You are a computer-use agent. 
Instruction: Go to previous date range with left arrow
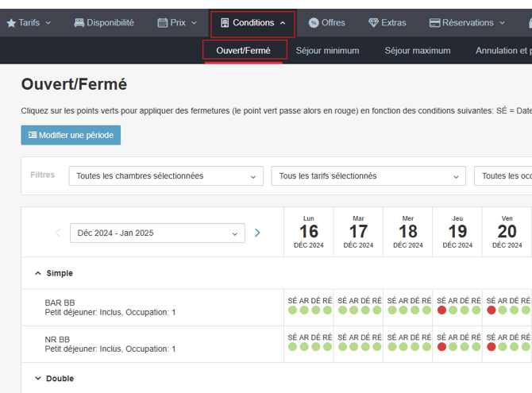pyautogui.click(x=58, y=233)
